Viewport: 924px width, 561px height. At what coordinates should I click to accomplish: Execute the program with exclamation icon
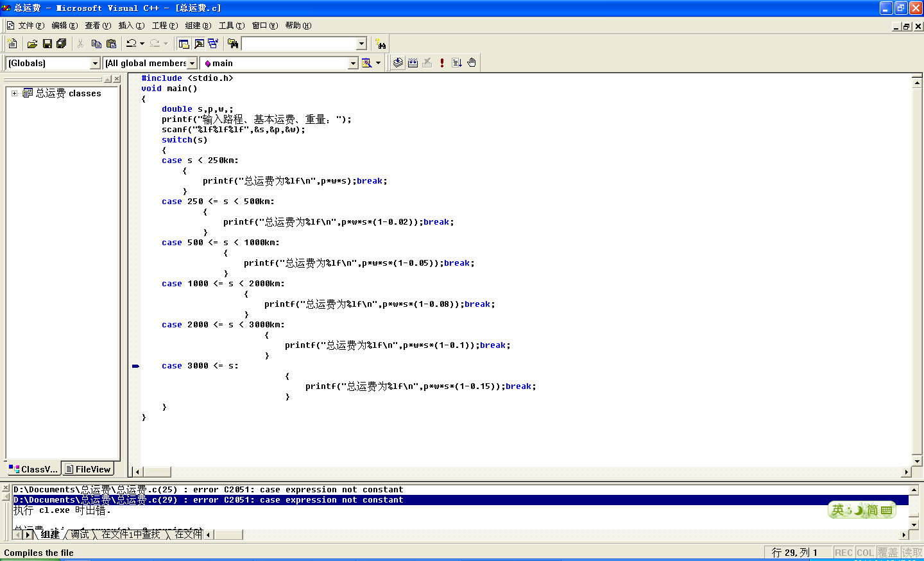pyautogui.click(x=442, y=63)
